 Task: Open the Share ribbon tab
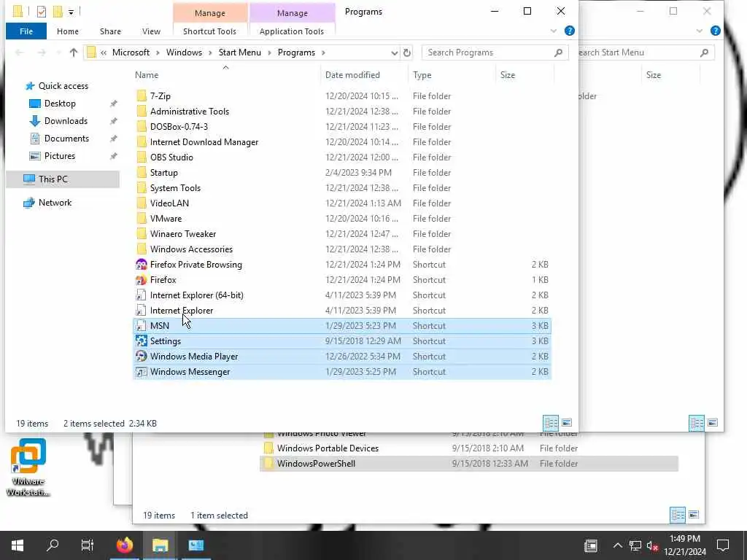pos(110,31)
